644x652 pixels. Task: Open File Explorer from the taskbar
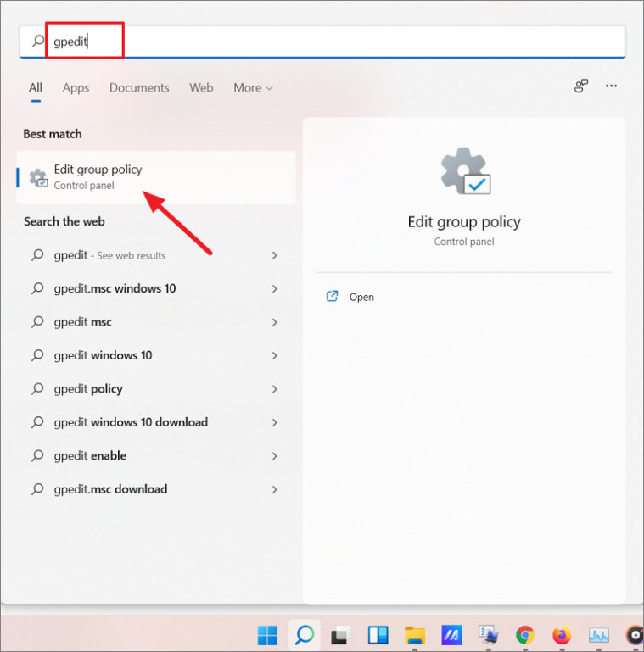coord(415,635)
